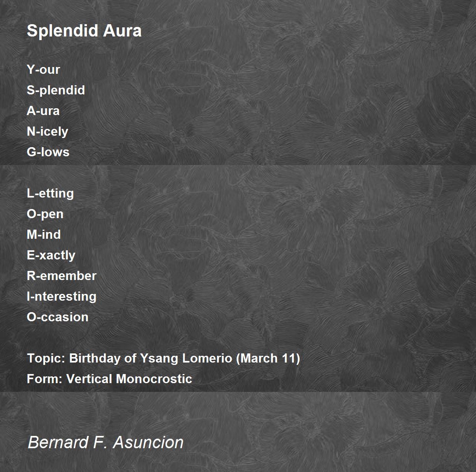Click the Topic: Birthday of Ysang Lomerio line
The height and width of the screenshot is (472, 476).
pyautogui.click(x=163, y=358)
